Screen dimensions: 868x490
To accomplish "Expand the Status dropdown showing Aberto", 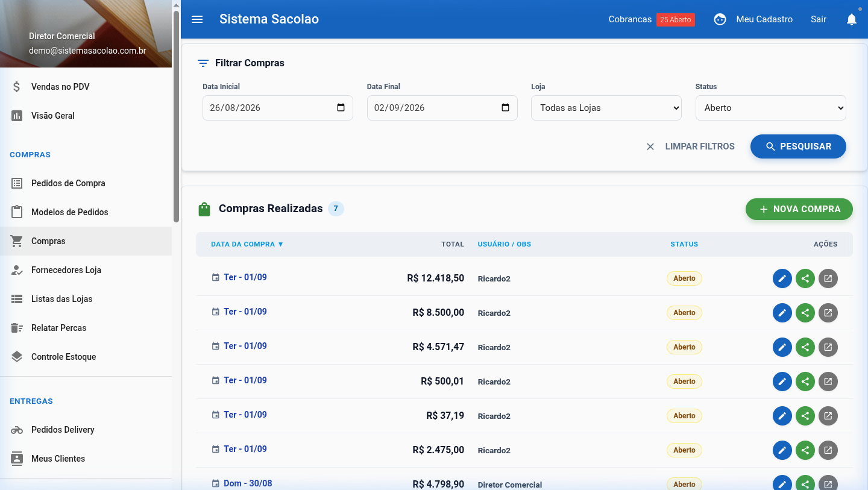I will [x=771, y=108].
